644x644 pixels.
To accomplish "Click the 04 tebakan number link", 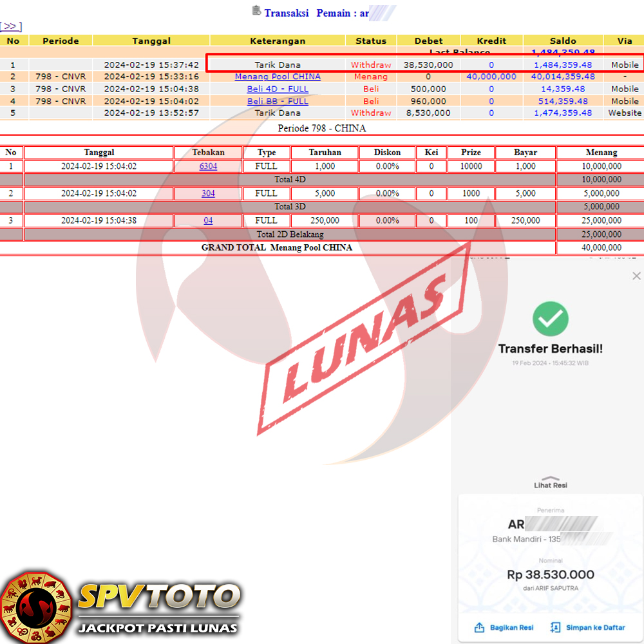I will tap(208, 220).
